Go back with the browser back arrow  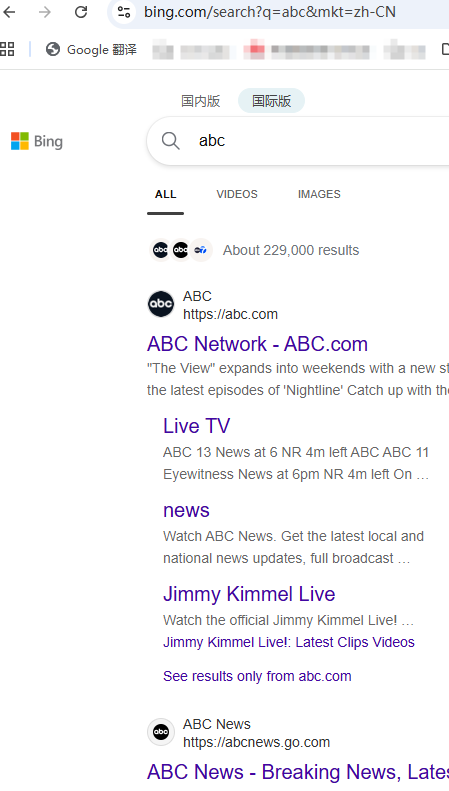(x=9, y=12)
